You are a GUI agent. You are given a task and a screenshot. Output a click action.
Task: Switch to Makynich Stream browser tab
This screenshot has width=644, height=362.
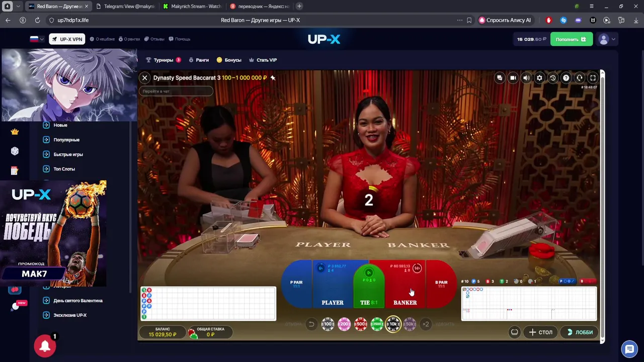pyautogui.click(x=192, y=7)
